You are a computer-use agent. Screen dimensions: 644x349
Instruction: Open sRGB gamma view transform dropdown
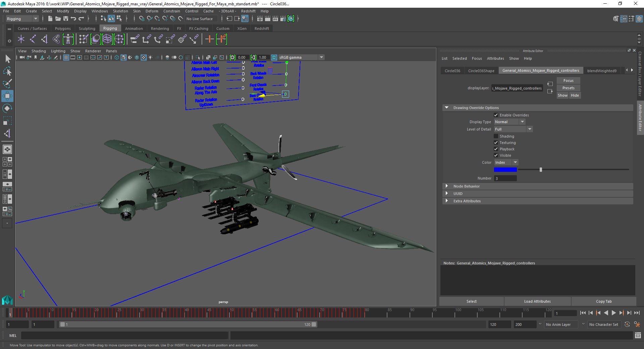tap(301, 57)
